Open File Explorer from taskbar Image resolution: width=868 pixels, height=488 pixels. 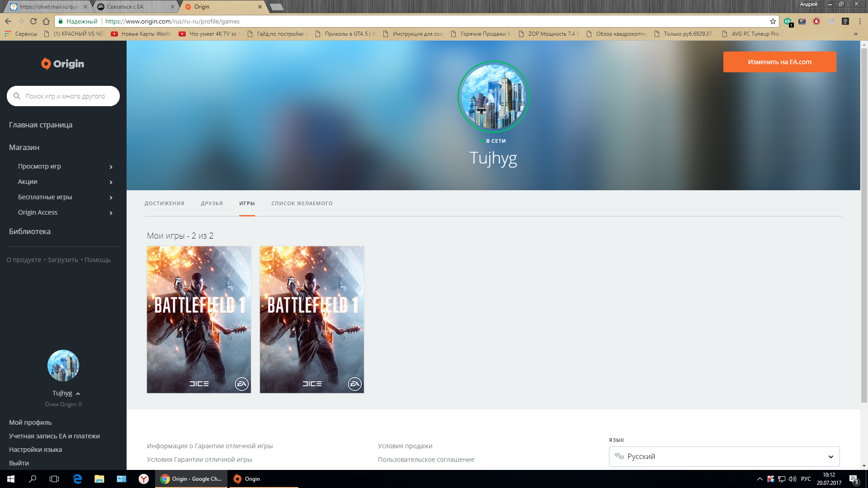[x=99, y=479]
